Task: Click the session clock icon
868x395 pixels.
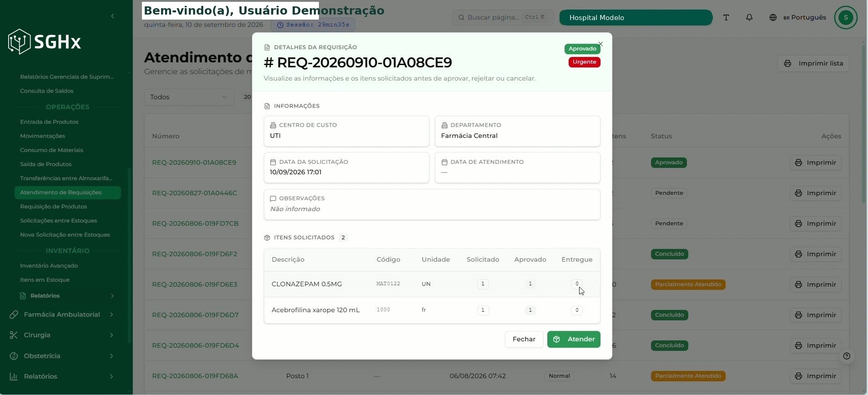Action: click(280, 25)
